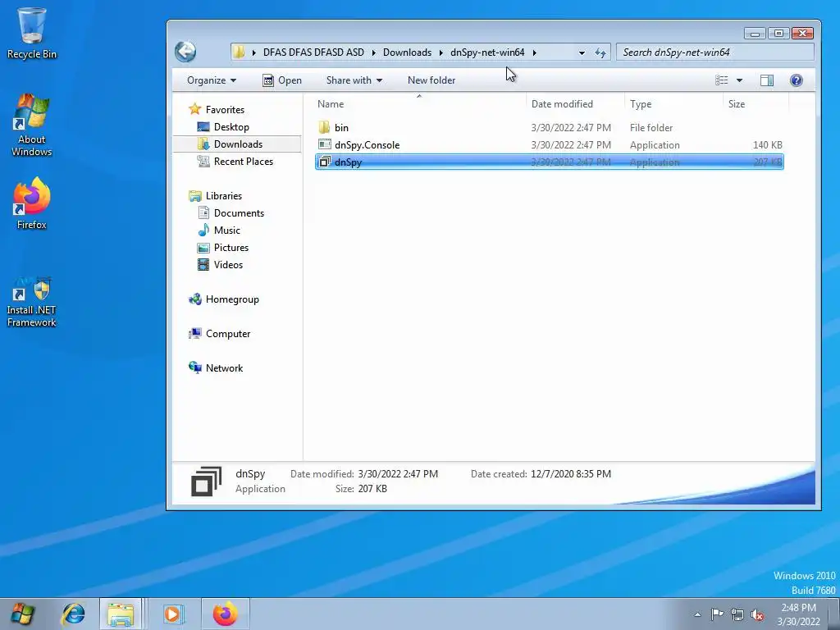Click the Windows Explorer taskbar icon
This screenshot has height=630, width=840.
click(x=121, y=614)
